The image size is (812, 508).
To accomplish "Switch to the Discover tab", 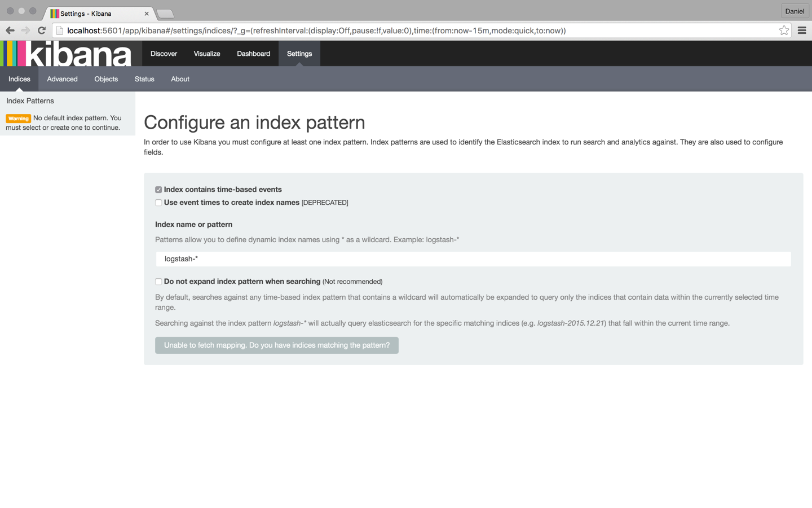I will (164, 53).
